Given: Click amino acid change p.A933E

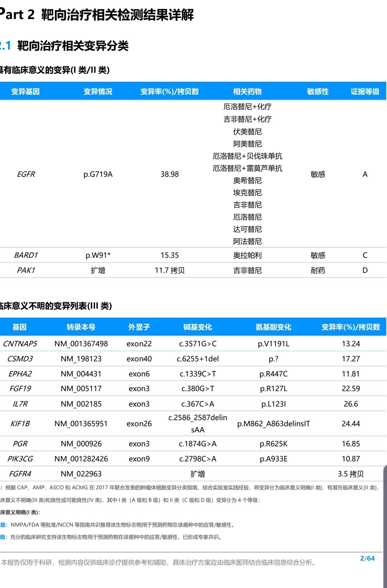Looking at the screenshot, I should (273, 459).
